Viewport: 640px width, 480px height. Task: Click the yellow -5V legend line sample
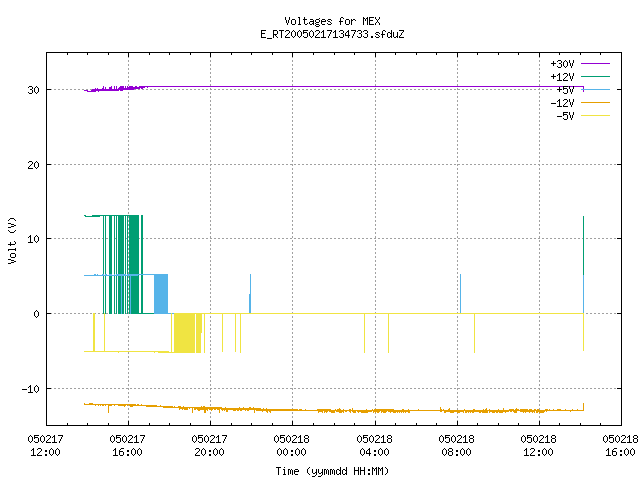click(595, 116)
